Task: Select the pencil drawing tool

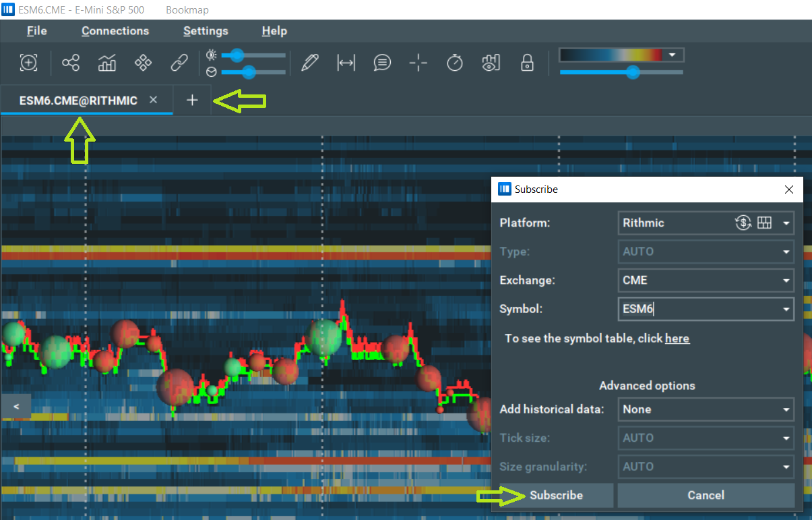Action: [x=310, y=63]
